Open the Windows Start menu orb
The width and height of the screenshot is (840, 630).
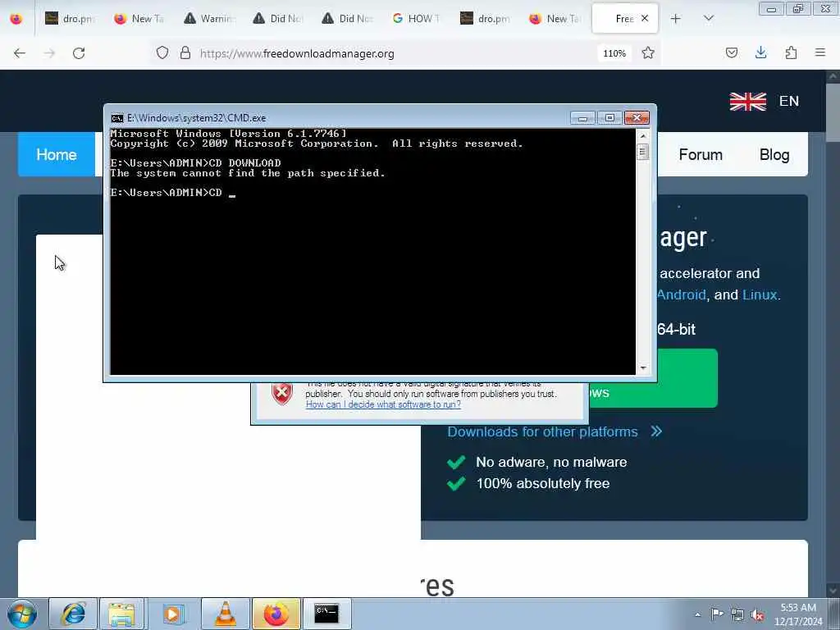pyautogui.click(x=22, y=614)
